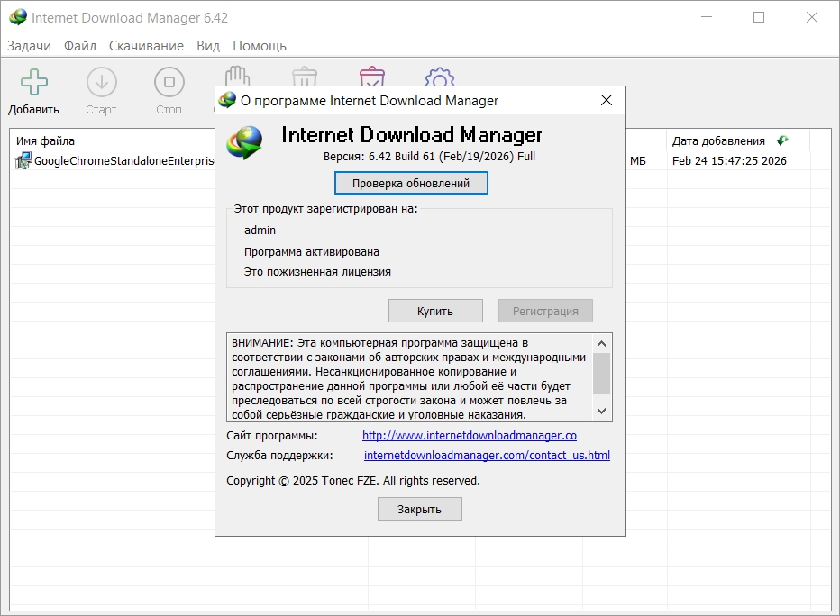Maximize the Internet Download Manager window
The height and width of the screenshot is (616, 840).
pyautogui.click(x=759, y=17)
